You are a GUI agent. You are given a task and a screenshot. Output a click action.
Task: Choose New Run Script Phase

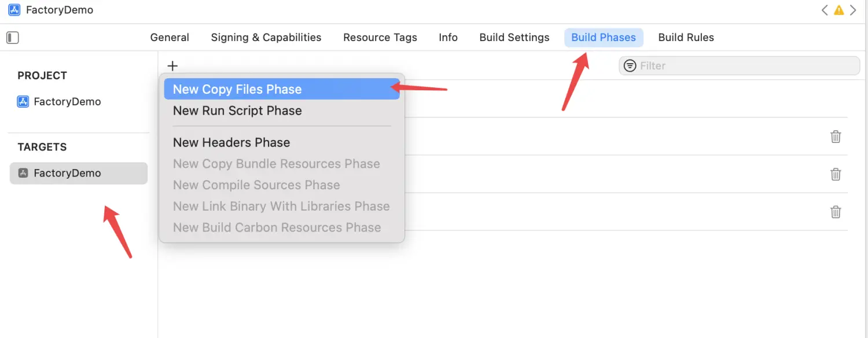237,111
